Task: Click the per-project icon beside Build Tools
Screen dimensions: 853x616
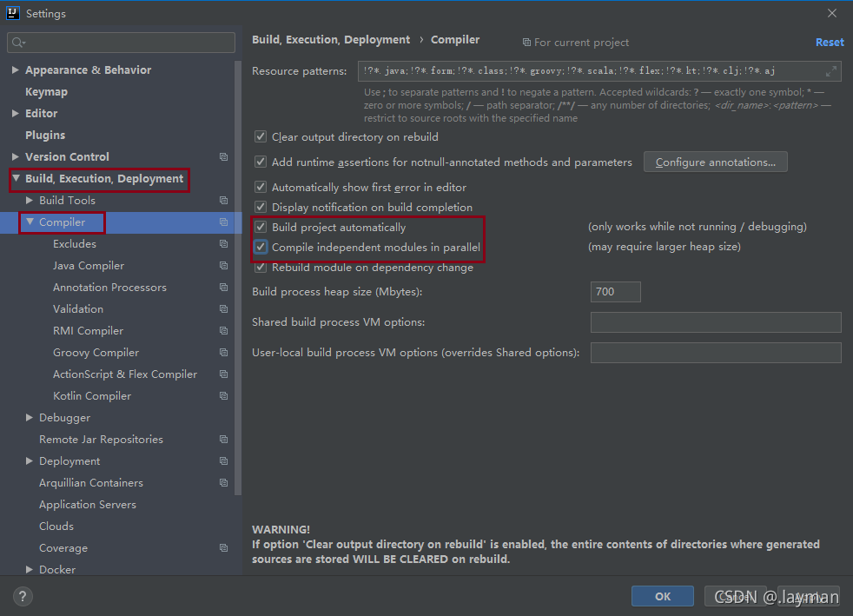Action: tap(223, 200)
